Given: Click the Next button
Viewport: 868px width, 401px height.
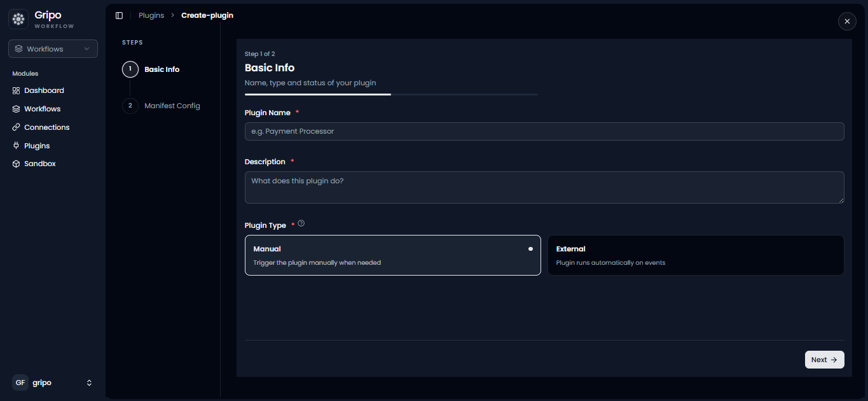Looking at the screenshot, I should point(825,360).
